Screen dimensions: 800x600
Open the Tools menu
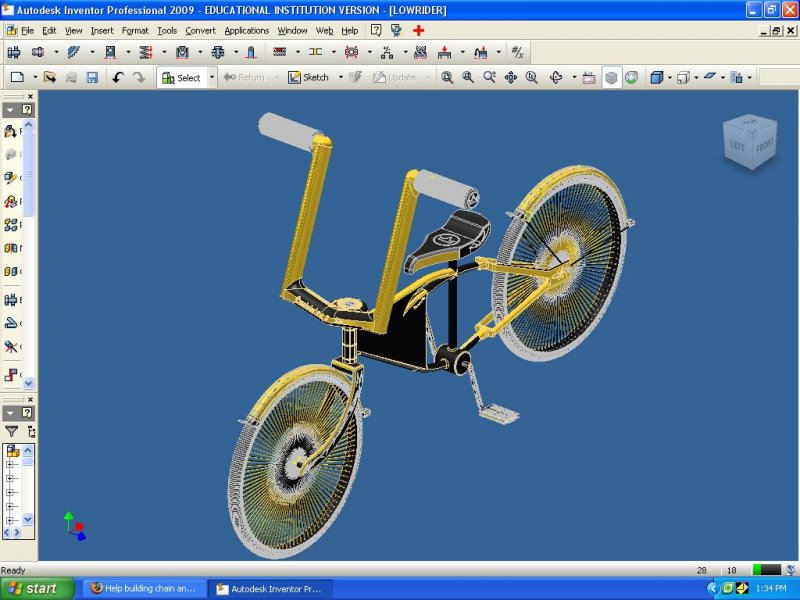167,31
